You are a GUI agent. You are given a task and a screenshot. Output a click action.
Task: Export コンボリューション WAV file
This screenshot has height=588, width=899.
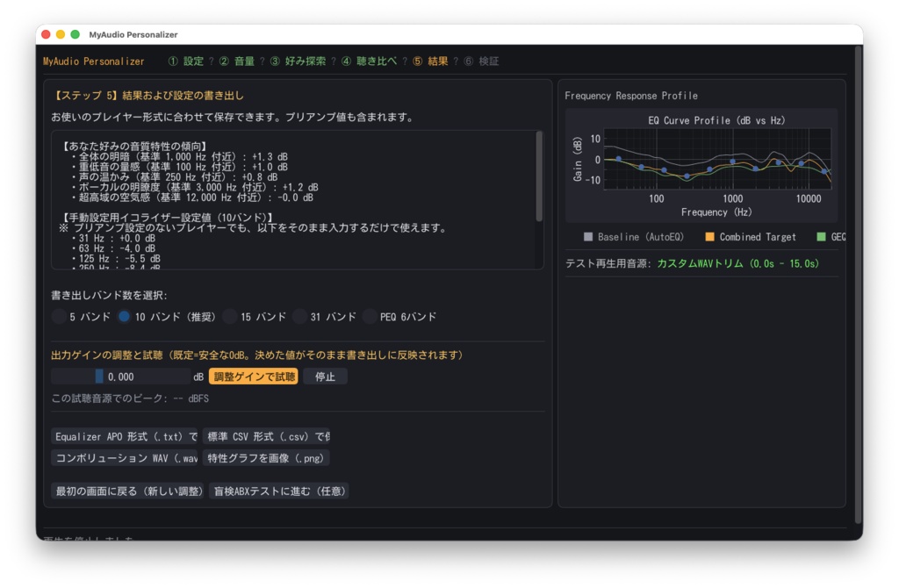(x=125, y=458)
